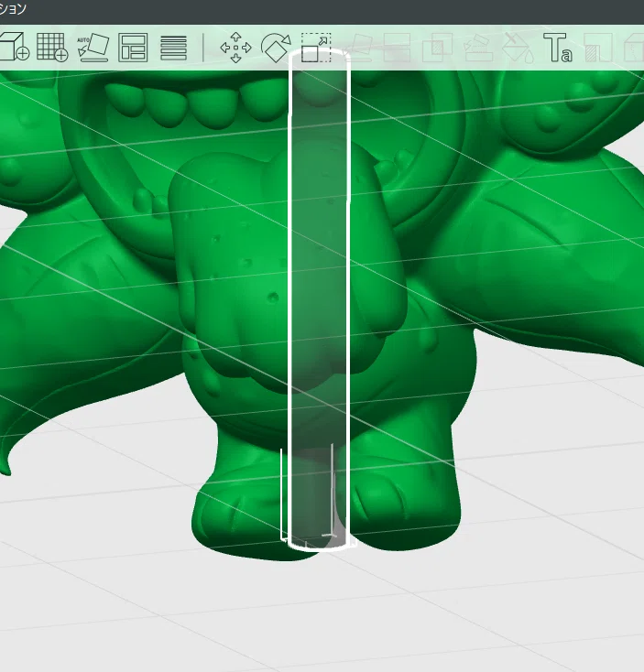Select the Scale tool
Viewport: 644px width, 672px height.
[x=316, y=47]
